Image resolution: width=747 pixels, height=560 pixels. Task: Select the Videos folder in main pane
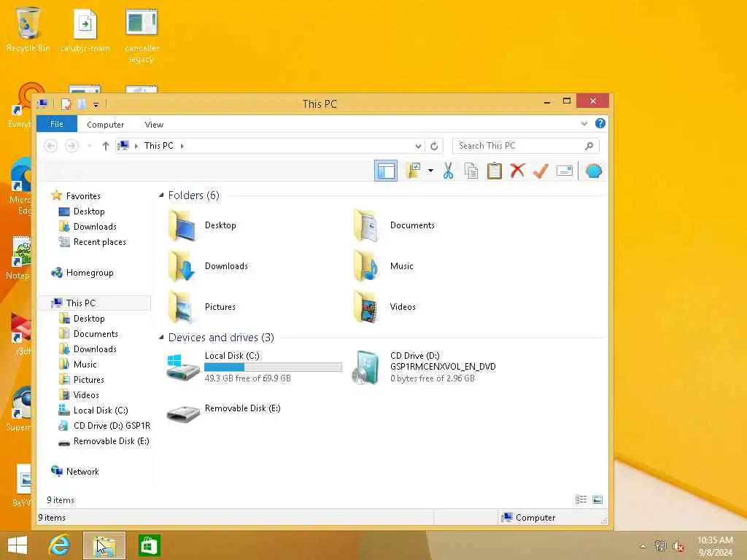tap(385, 307)
